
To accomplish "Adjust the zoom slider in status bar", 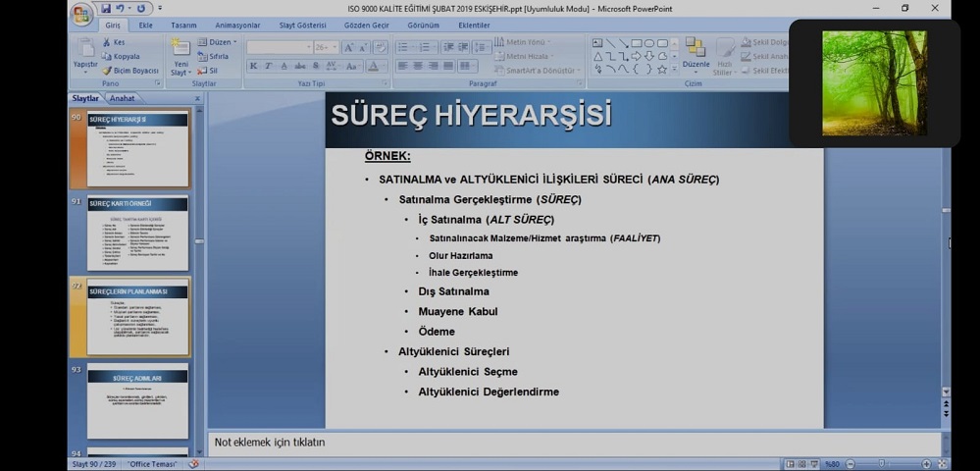I will pyautogui.click(x=883, y=464).
